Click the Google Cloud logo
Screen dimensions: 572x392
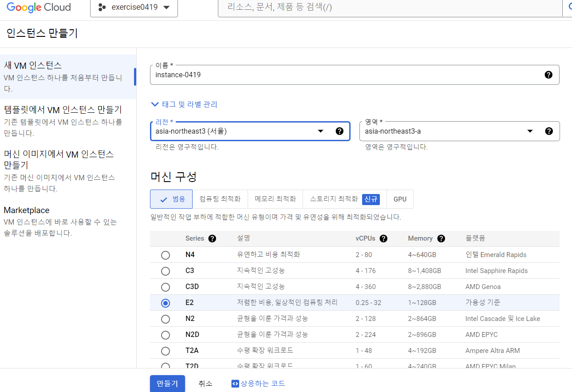pos(39,7)
